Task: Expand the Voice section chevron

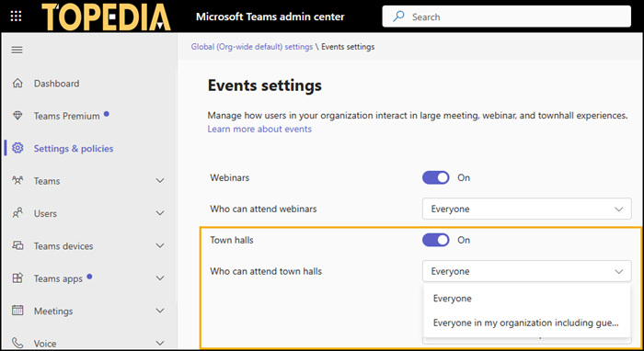Action: 160,344
